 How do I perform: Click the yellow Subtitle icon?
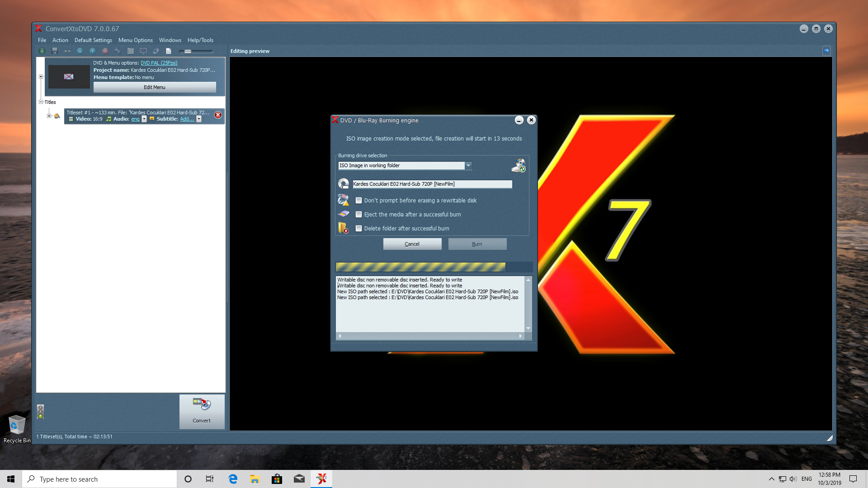pyautogui.click(x=152, y=119)
